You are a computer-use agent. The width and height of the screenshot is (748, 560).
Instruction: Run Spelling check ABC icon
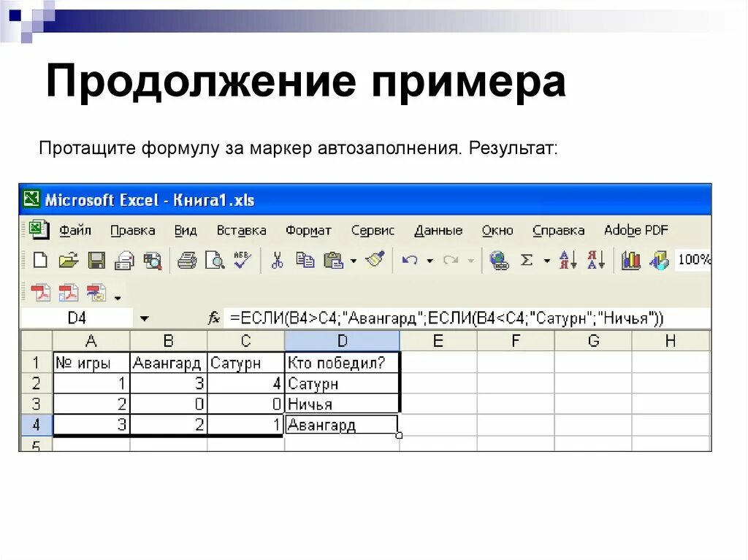(243, 259)
